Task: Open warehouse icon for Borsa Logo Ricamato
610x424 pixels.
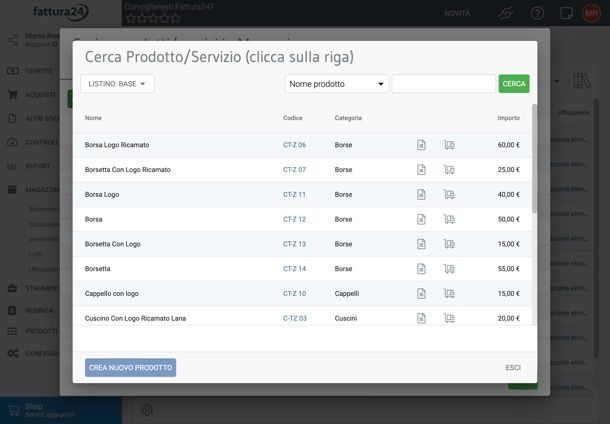Action: tap(449, 145)
